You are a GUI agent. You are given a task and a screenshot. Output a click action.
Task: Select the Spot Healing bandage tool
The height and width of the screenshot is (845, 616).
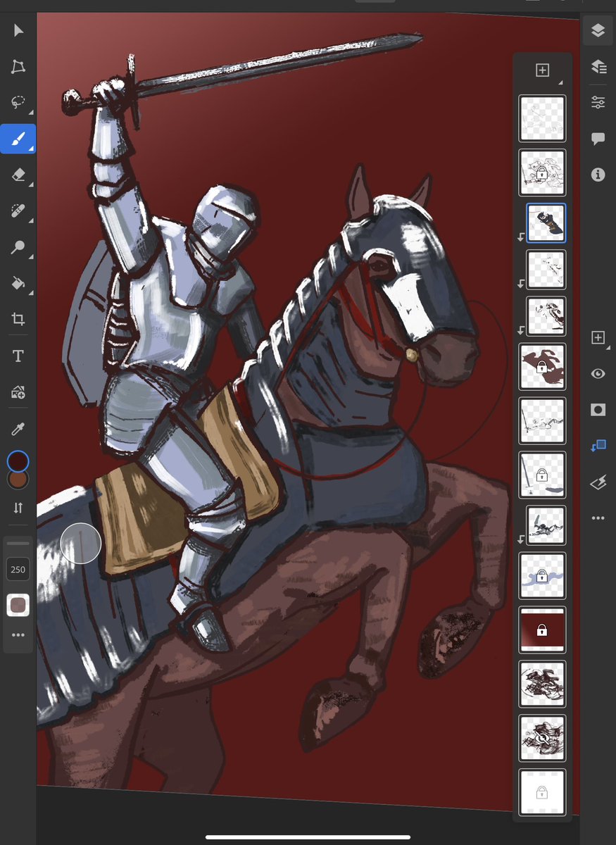(18, 211)
